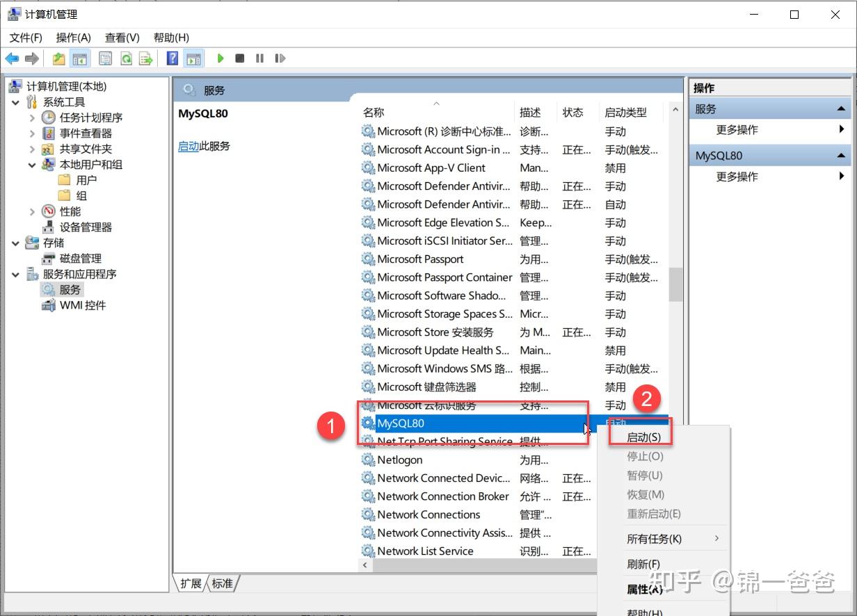Click the stop service toolbar icon

point(239,58)
